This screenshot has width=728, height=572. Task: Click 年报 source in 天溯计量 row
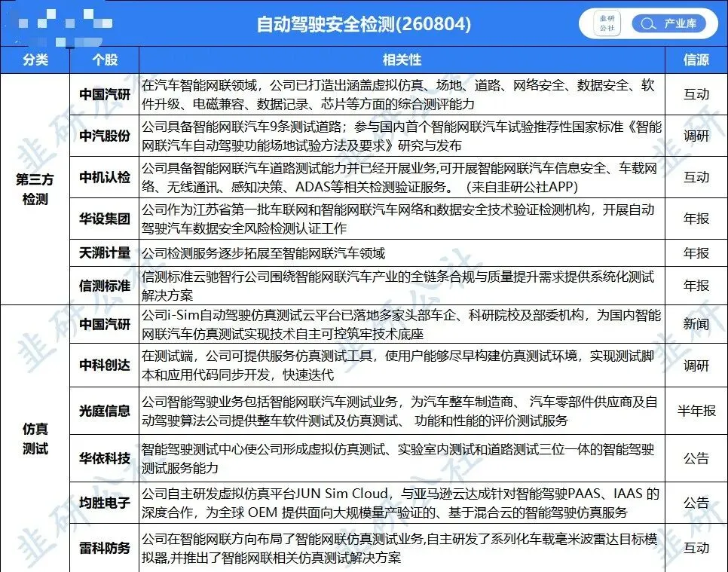point(696,253)
